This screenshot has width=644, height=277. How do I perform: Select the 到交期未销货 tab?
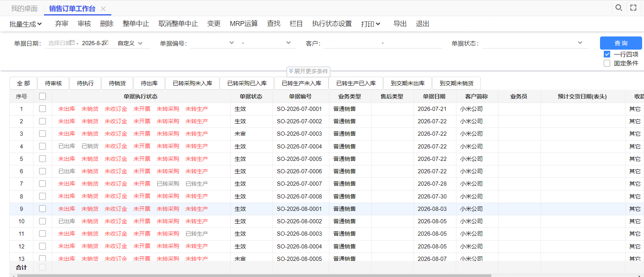tap(456, 83)
